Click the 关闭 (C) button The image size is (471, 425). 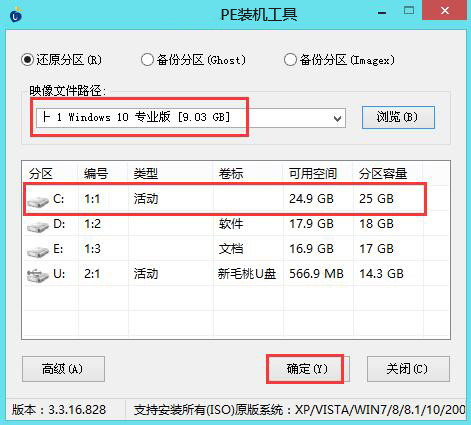pos(408,369)
